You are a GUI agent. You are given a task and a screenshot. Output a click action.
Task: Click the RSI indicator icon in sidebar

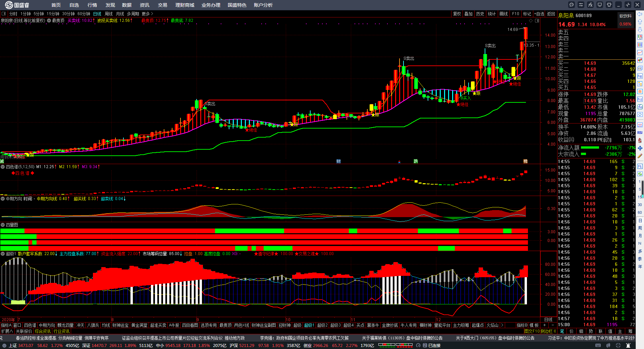point(640,133)
